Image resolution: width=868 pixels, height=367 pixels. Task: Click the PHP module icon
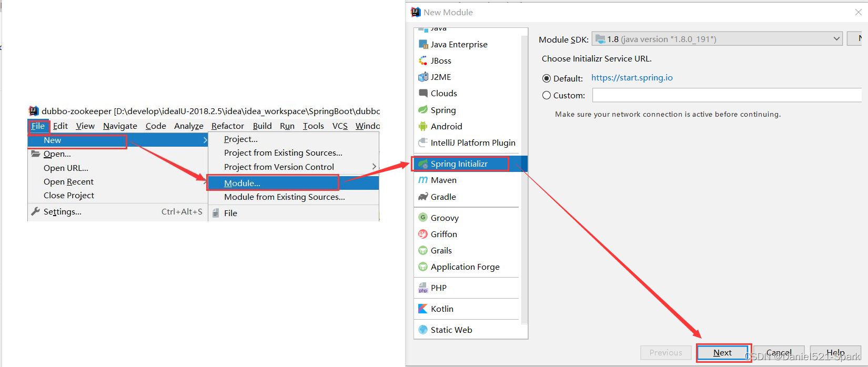[x=423, y=288]
